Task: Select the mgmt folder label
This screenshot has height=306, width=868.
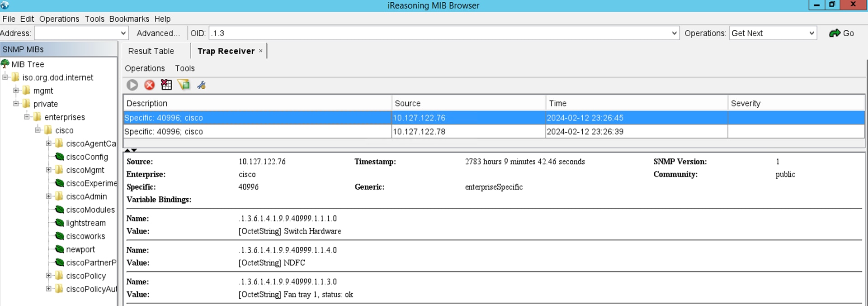Action: coord(43,91)
